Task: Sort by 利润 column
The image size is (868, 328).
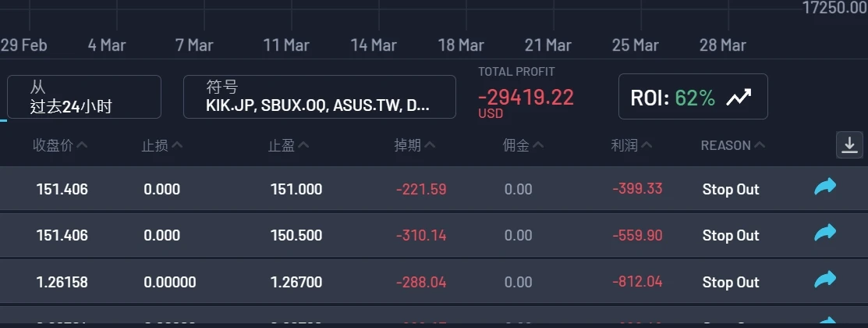Action: [x=632, y=145]
